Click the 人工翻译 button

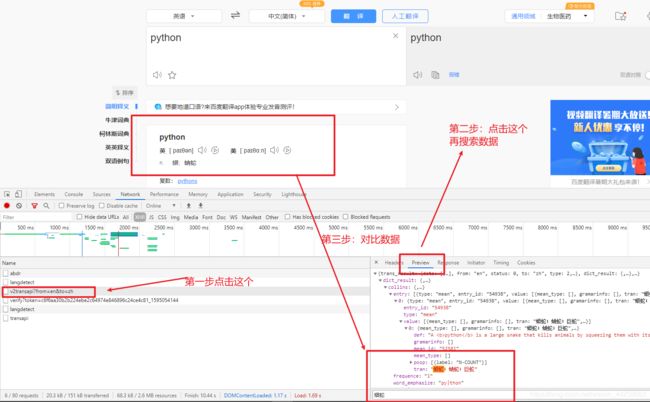click(x=405, y=16)
